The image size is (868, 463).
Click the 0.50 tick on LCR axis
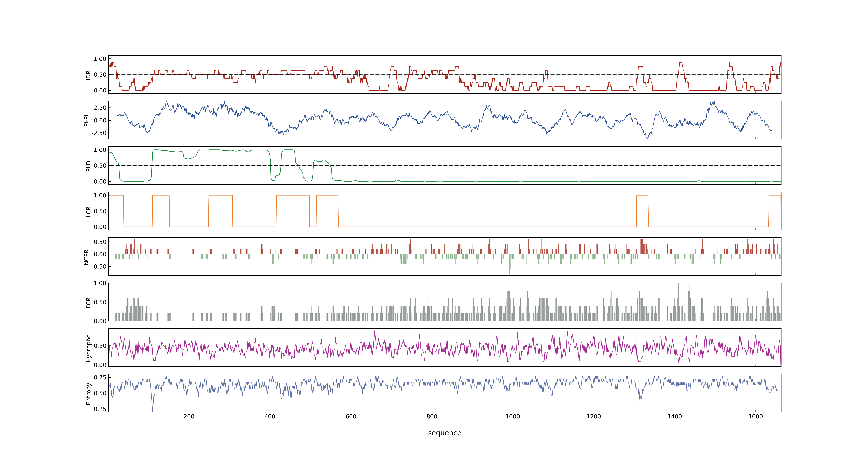[x=100, y=211]
